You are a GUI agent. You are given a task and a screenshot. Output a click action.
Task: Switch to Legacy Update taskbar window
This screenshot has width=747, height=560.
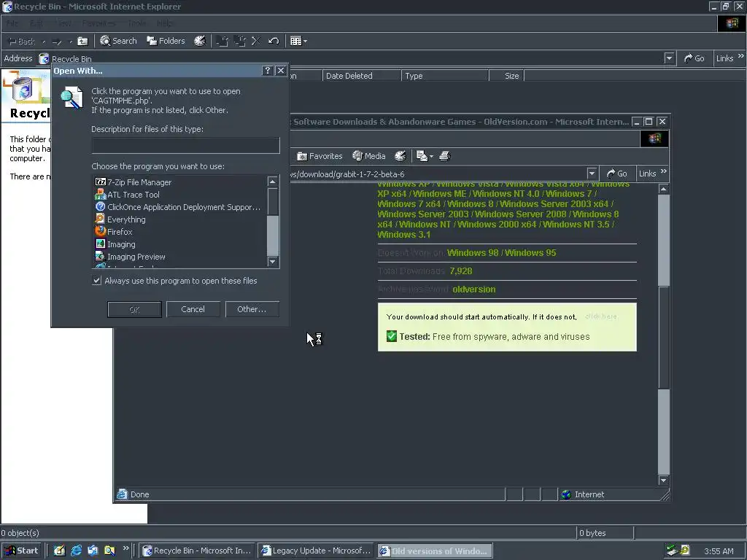click(x=317, y=551)
